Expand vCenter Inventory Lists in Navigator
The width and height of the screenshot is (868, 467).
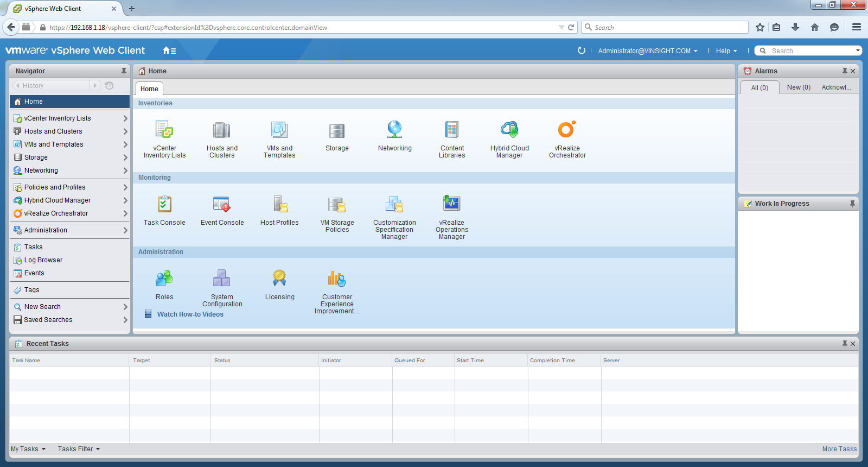pyautogui.click(x=125, y=118)
